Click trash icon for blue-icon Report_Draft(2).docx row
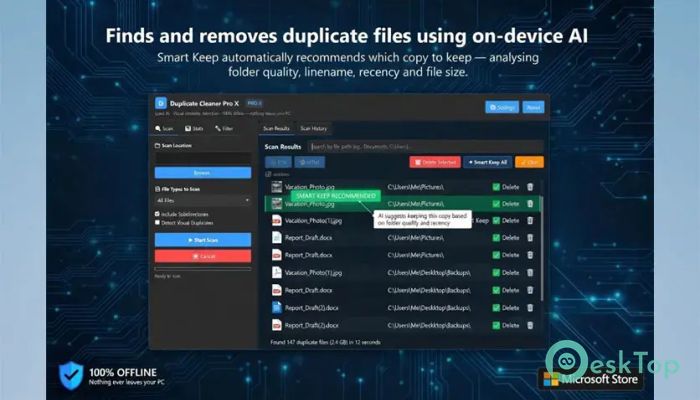The image size is (700, 400). [x=530, y=308]
